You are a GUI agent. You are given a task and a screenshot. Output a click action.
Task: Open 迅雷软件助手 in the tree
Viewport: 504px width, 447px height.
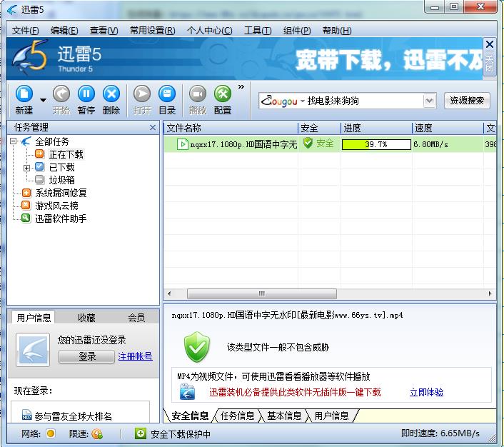[61, 219]
